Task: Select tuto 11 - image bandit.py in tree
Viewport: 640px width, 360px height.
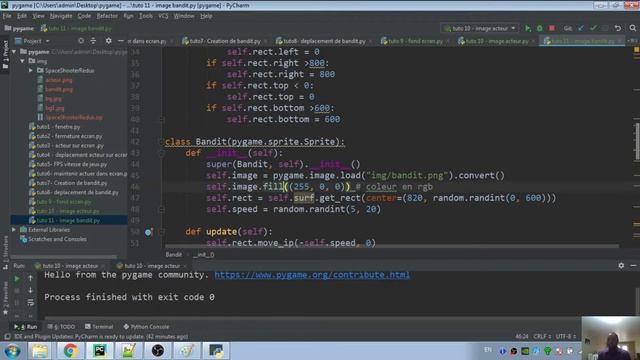Action: [68, 220]
